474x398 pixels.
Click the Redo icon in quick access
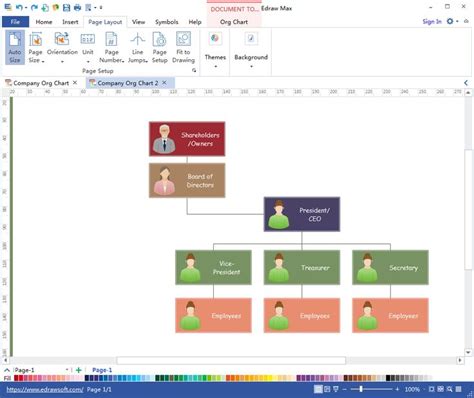(x=34, y=7)
